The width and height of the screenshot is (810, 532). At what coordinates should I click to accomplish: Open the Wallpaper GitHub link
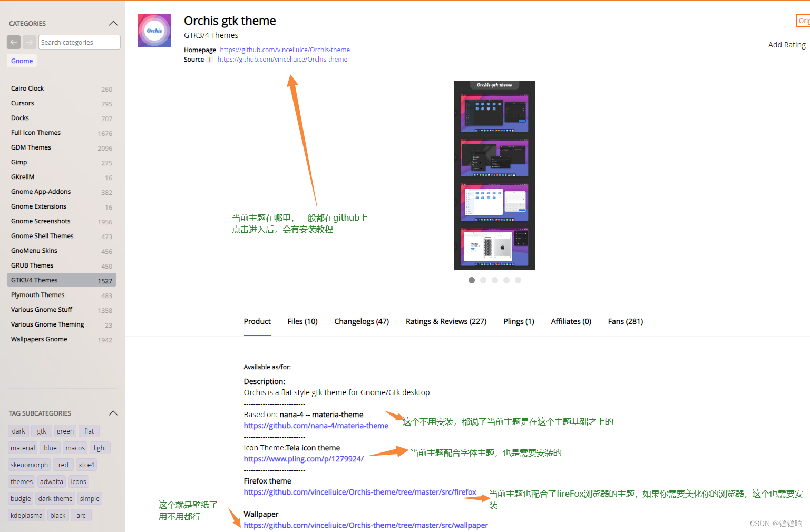coord(366,525)
